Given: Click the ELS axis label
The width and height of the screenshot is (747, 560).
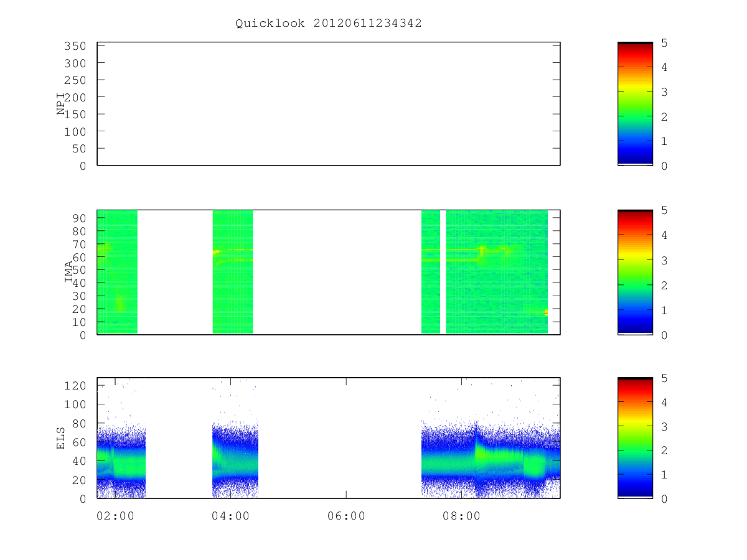Looking at the screenshot, I should pos(61,438).
